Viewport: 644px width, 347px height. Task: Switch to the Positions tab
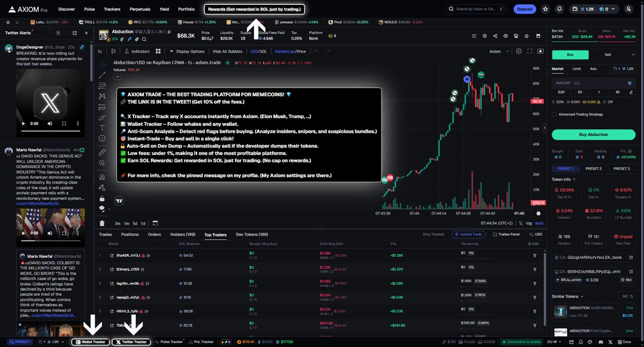(x=130, y=235)
